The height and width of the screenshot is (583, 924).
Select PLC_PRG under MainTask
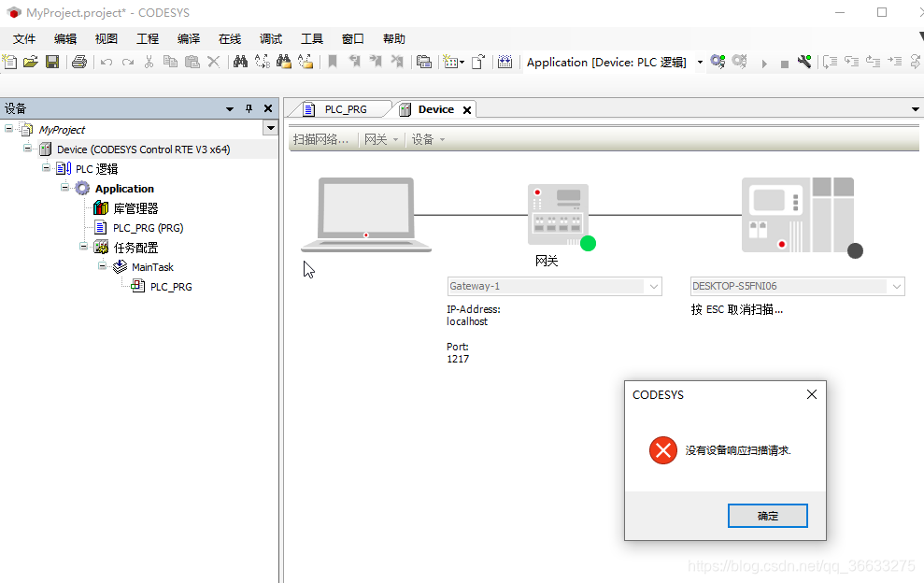coord(171,287)
